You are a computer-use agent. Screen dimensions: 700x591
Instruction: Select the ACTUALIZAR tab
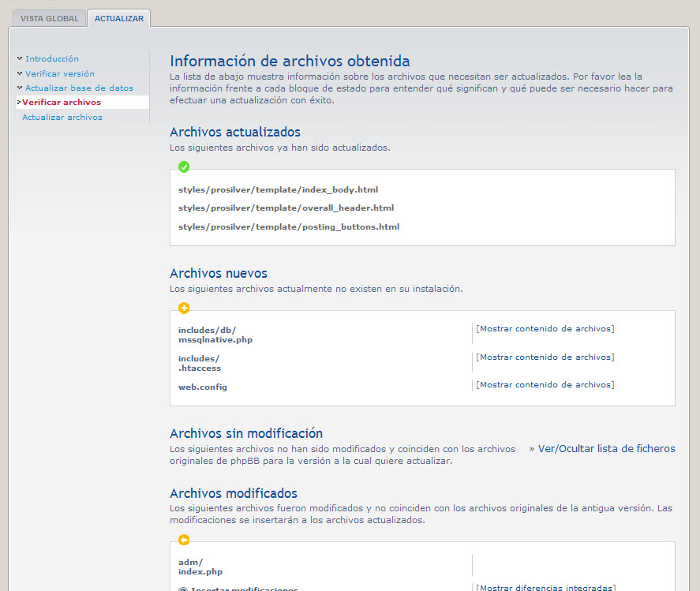(x=118, y=17)
